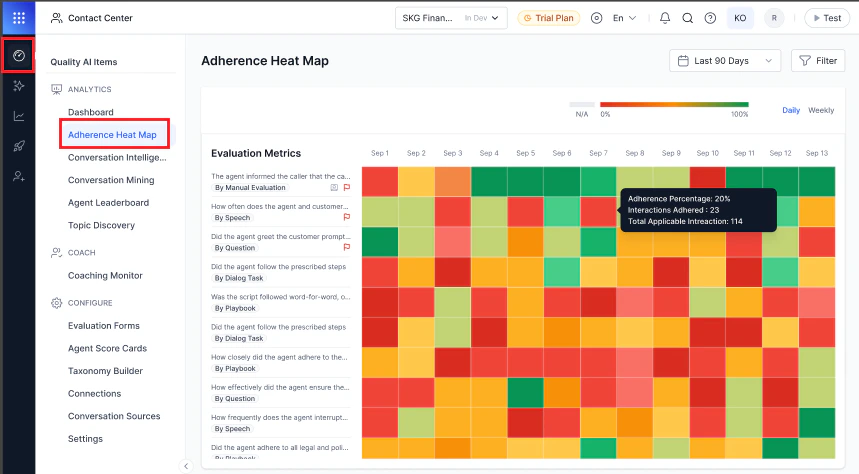
Task: Click 'How effectively did the agent ensure the...' metric
Action: (280, 387)
